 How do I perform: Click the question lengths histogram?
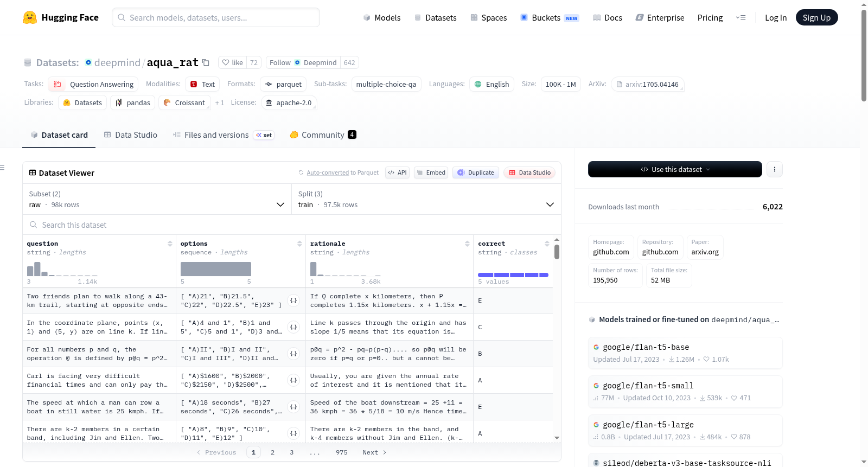click(62, 269)
